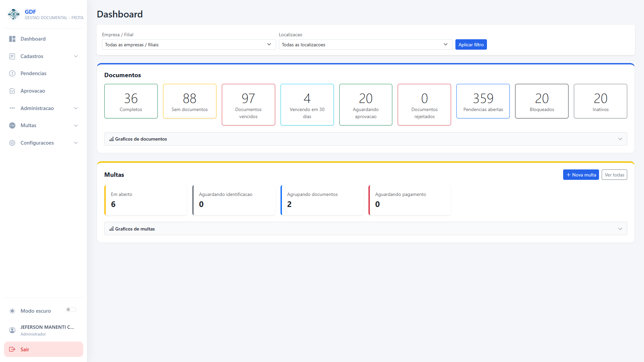Open the Cadastros menu item
Image resolution: width=644 pixels, height=362 pixels.
pos(44,56)
